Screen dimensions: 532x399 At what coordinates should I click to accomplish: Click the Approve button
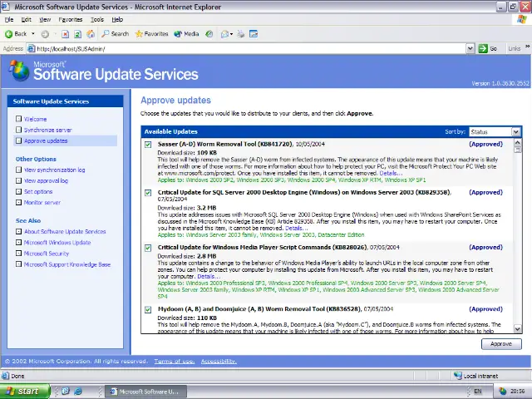(501, 343)
